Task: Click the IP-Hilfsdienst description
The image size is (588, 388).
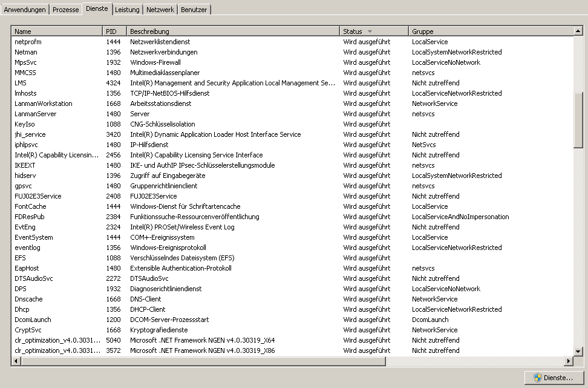Action: (x=149, y=145)
